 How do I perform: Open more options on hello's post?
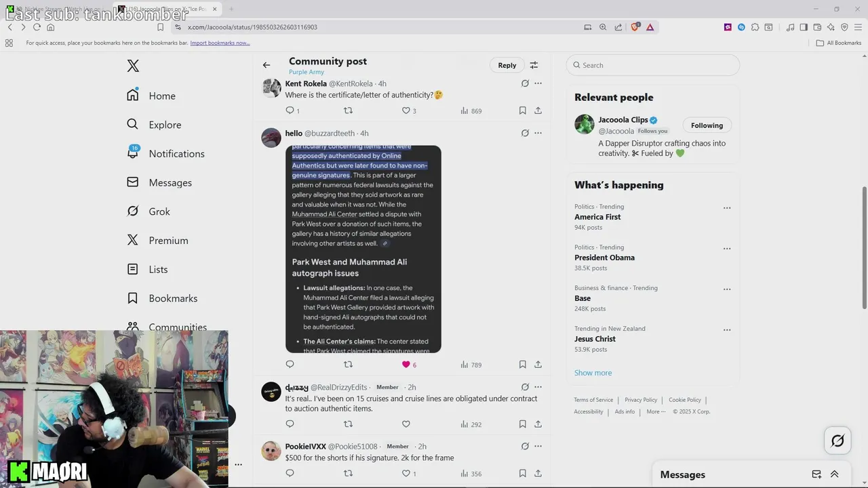pyautogui.click(x=538, y=133)
